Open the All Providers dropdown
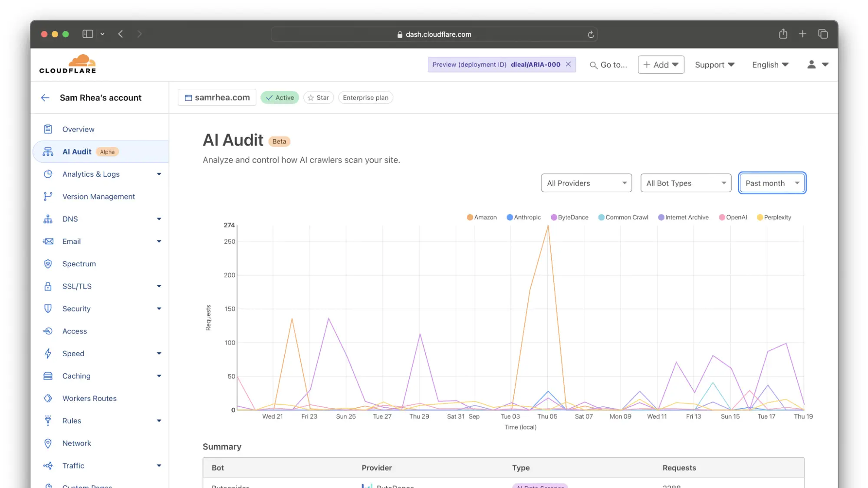 (x=586, y=183)
